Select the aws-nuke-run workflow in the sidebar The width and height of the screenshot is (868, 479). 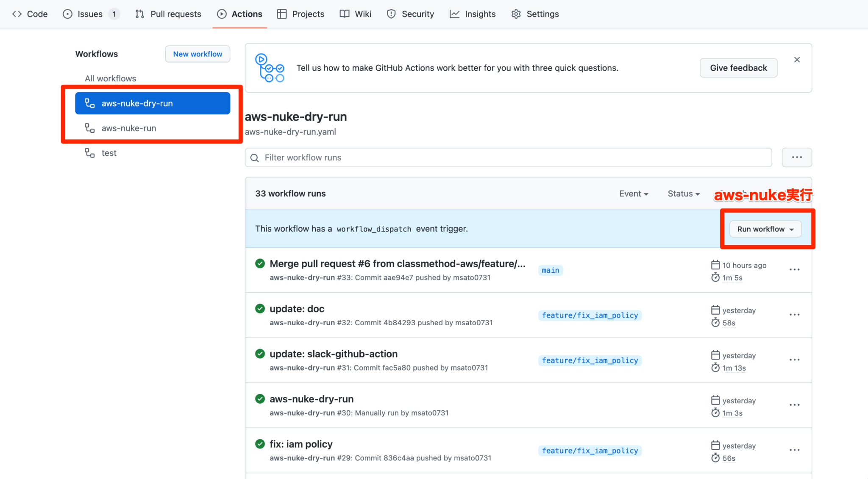pos(128,128)
